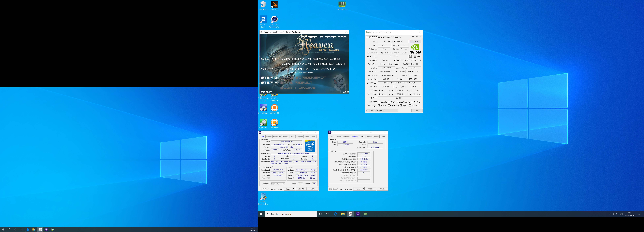Viewport: 644px width, 232px height.
Task: Open Cortana circle icon on right taskbar
Action: pyautogui.click(x=320, y=214)
